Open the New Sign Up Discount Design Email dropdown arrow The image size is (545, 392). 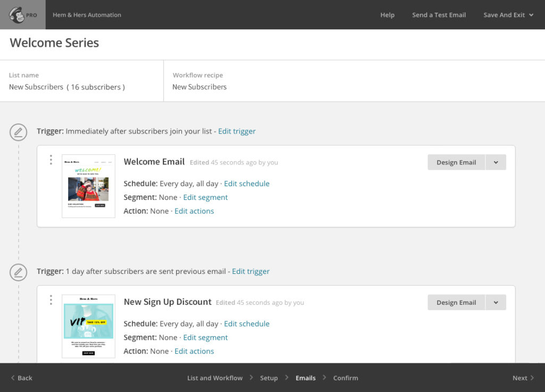click(x=496, y=303)
